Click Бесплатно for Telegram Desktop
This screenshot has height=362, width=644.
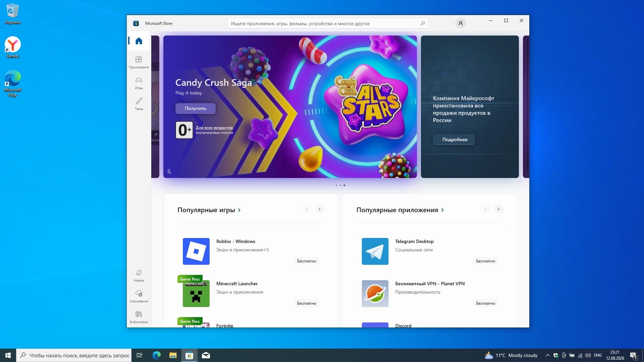(485, 261)
